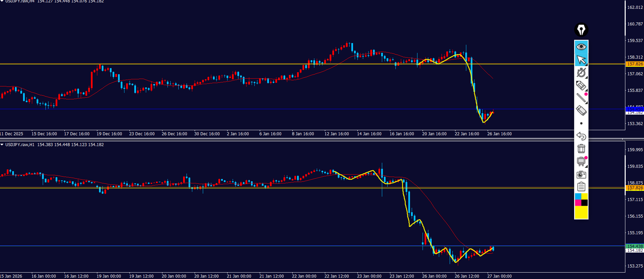Pick the cyan color swatch
The height and width of the screenshot is (279, 644).
click(x=578, y=196)
